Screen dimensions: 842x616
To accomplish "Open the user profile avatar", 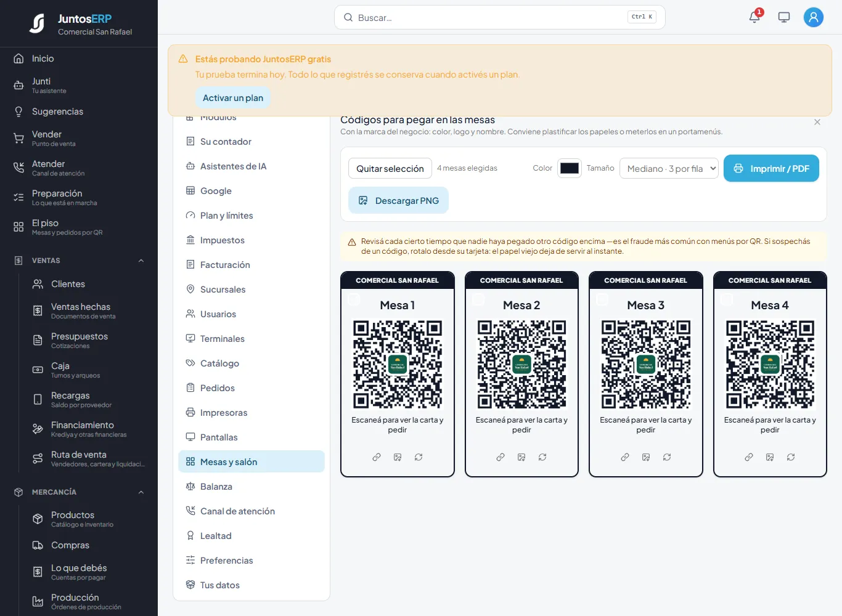I will (x=814, y=17).
